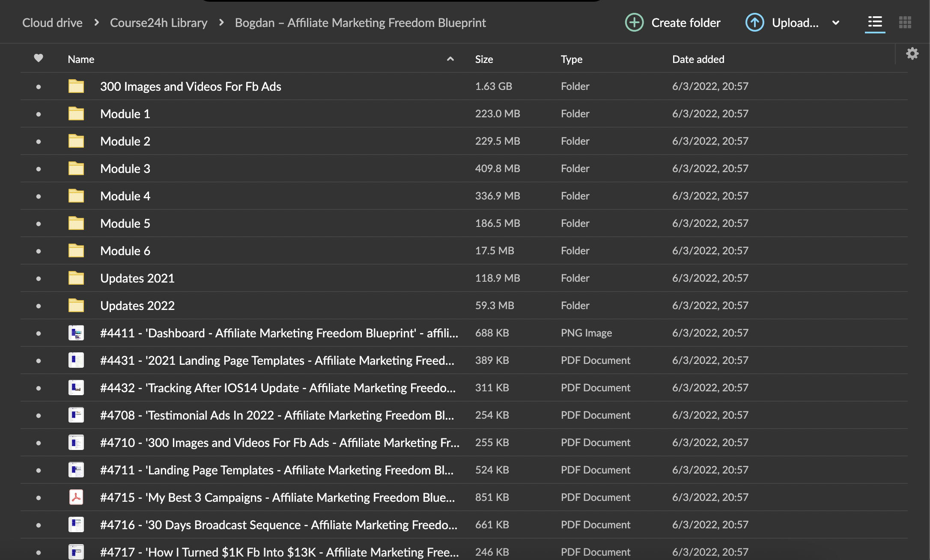This screenshot has width=930, height=560.
Task: Open folder 300 Images and Videos For Fb Ads
Action: tap(191, 86)
